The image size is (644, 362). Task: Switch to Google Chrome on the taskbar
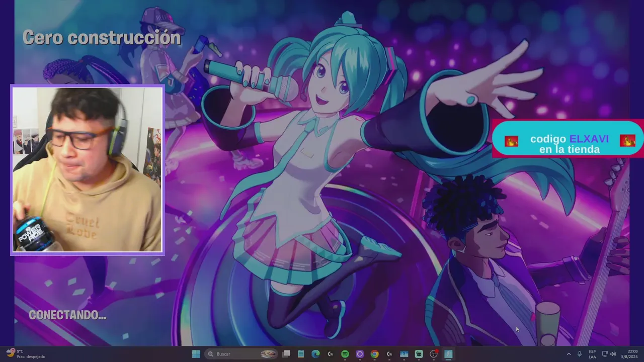(374, 354)
